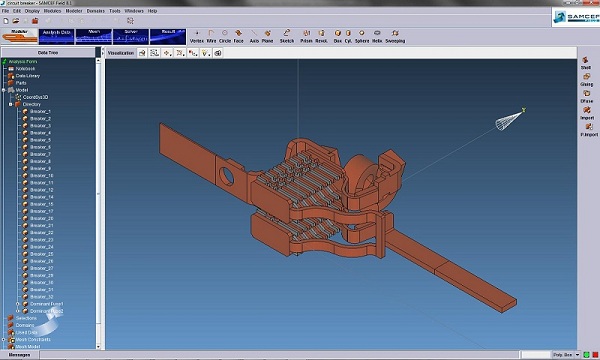Collapse the Directory tree node
This screenshot has height=360, width=600.
coord(11,104)
